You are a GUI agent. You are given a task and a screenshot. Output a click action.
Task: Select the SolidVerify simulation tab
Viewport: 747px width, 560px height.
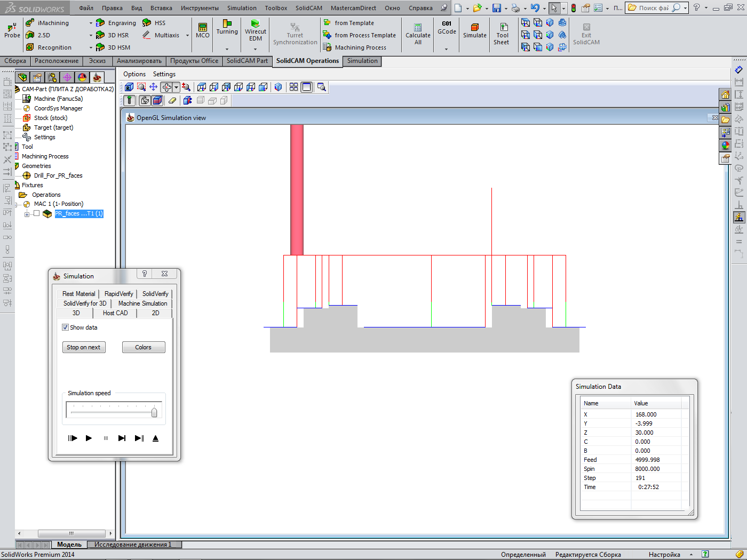(x=155, y=294)
